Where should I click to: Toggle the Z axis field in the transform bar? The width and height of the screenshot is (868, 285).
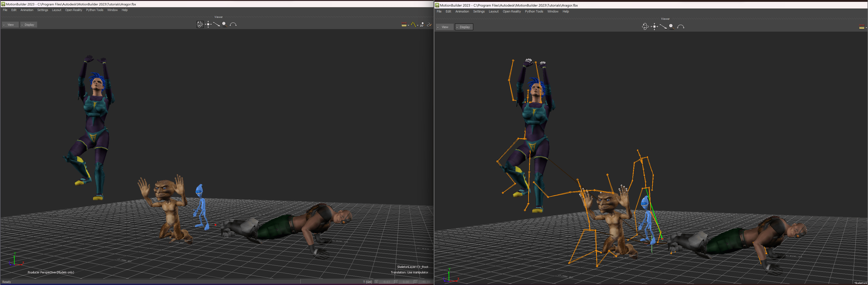[416, 282]
